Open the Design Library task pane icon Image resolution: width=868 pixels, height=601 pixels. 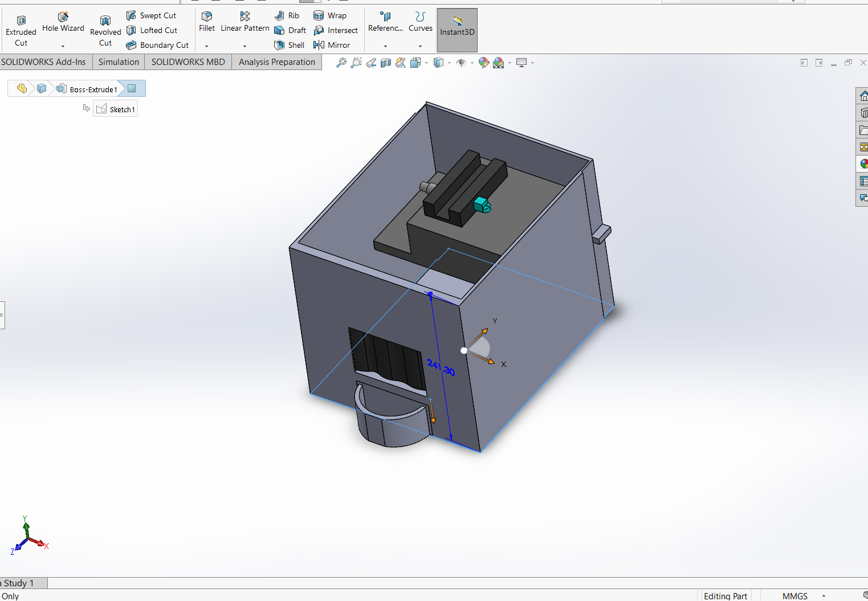863,113
